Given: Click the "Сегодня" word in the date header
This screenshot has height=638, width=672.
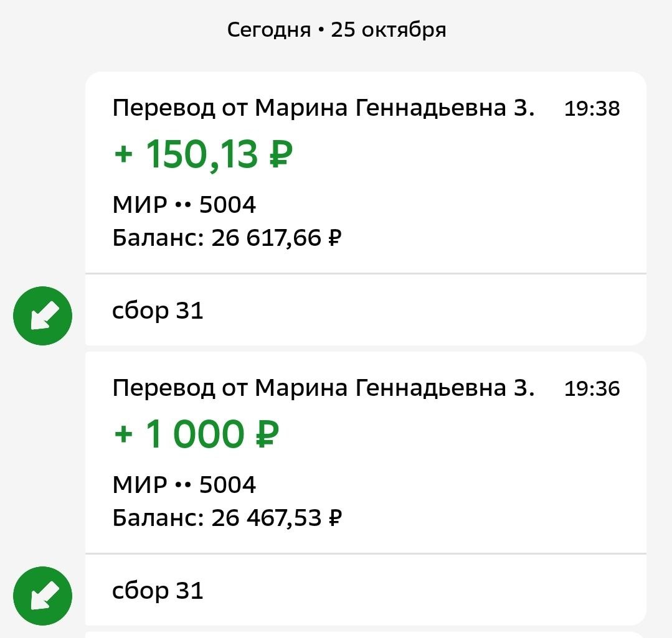Looking at the screenshot, I should 268,29.
